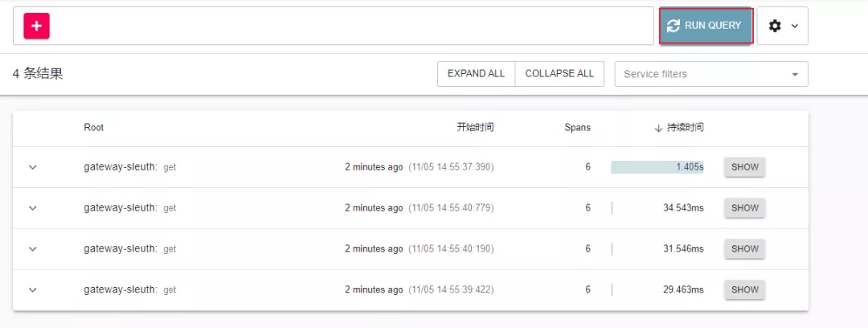Show the 29.463ms trace details
868x328 pixels.
[744, 289]
